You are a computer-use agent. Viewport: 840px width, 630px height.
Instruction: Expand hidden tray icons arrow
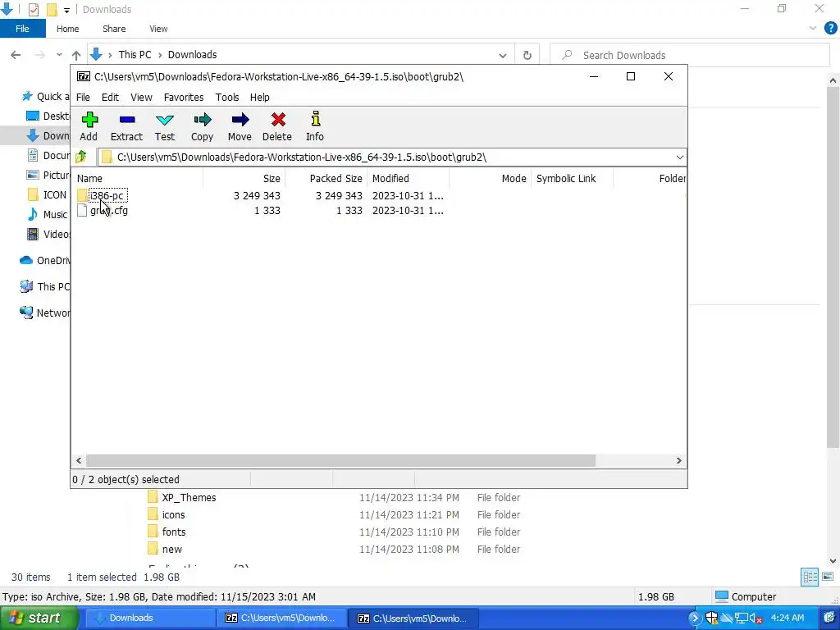(x=695, y=618)
